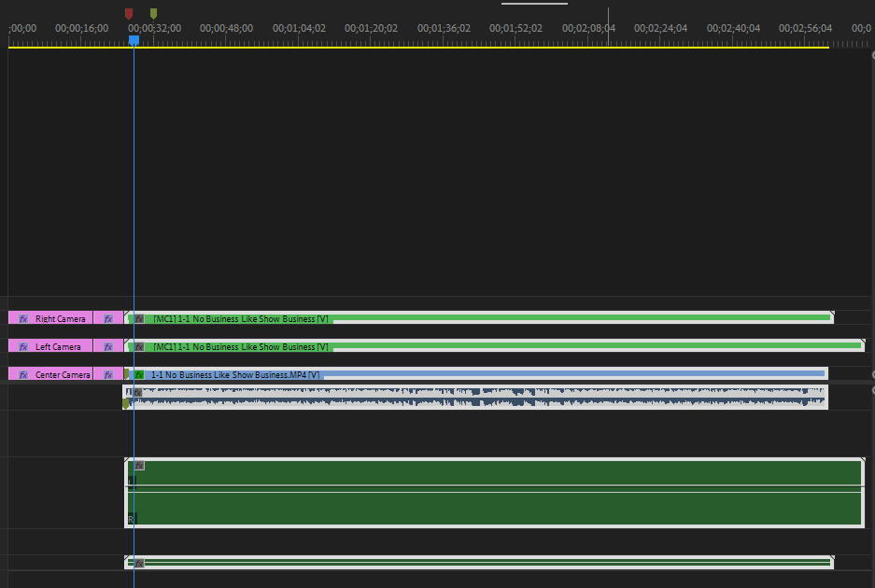The image size is (875, 588).
Task: Click the fx badge on the bottom audio clip
Action: [x=139, y=563]
